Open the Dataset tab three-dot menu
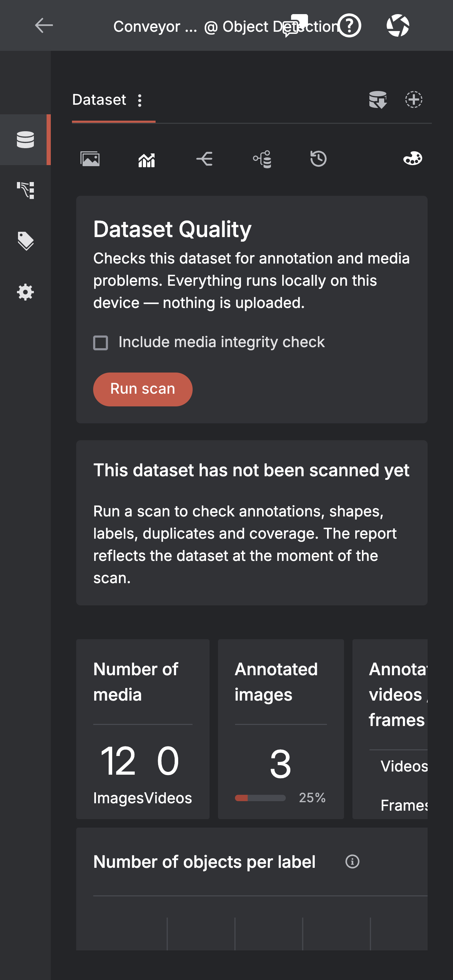This screenshot has height=980, width=453. (140, 101)
